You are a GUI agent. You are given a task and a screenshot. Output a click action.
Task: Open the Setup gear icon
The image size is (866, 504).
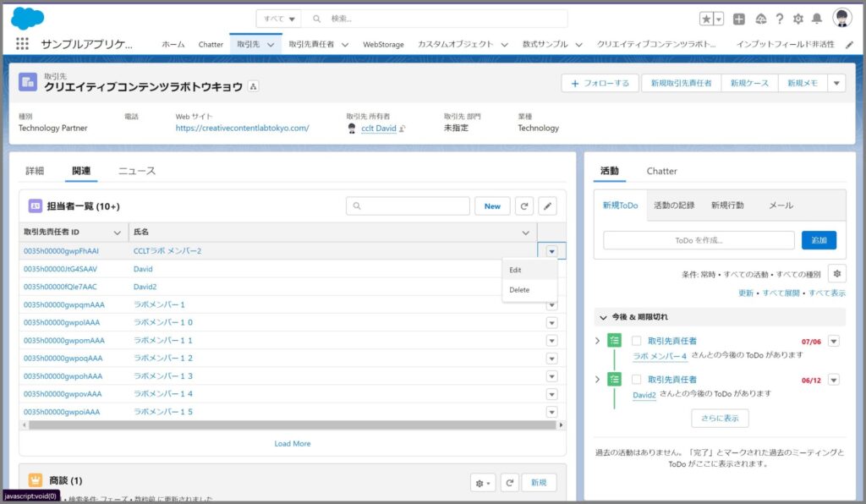(x=797, y=19)
